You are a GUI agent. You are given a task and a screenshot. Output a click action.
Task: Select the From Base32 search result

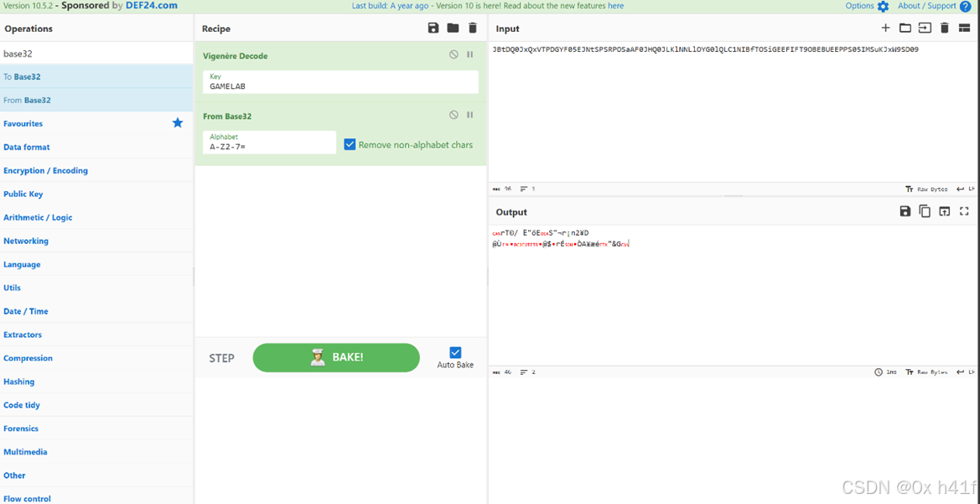[x=97, y=100]
